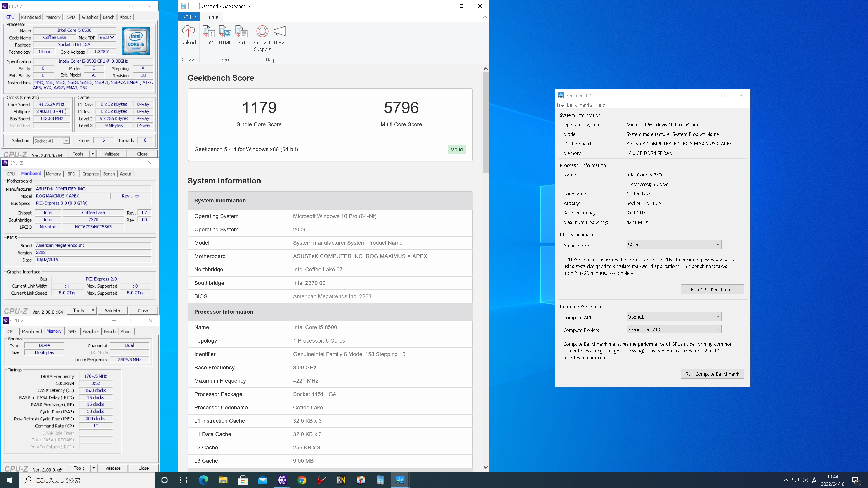Open the notification center icon
This screenshot has height=488, width=868.
click(x=855, y=480)
